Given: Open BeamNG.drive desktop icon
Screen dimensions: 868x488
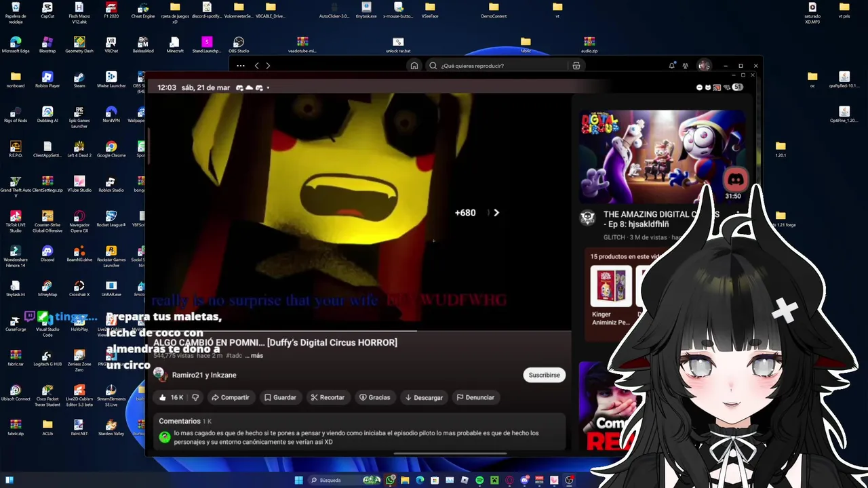Looking at the screenshot, I should (79, 254).
